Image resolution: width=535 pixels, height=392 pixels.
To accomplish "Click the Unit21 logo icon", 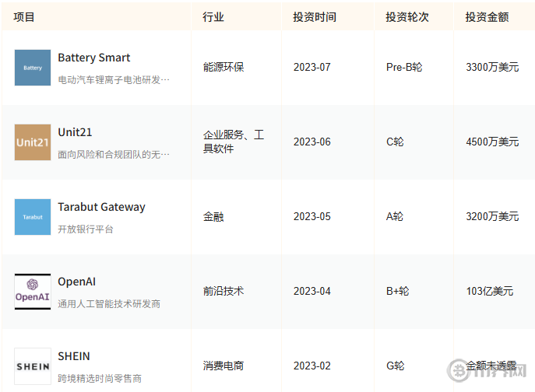I will point(33,142).
